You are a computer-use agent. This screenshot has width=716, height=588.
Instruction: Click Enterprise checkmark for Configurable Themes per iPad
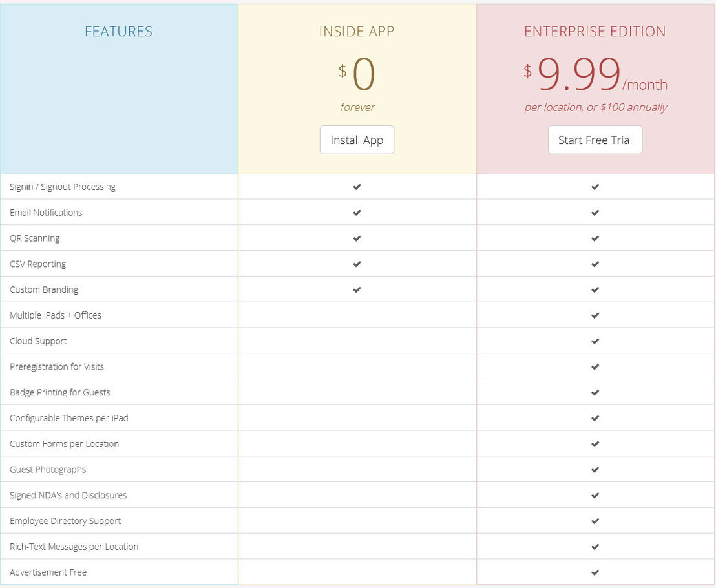coord(595,418)
